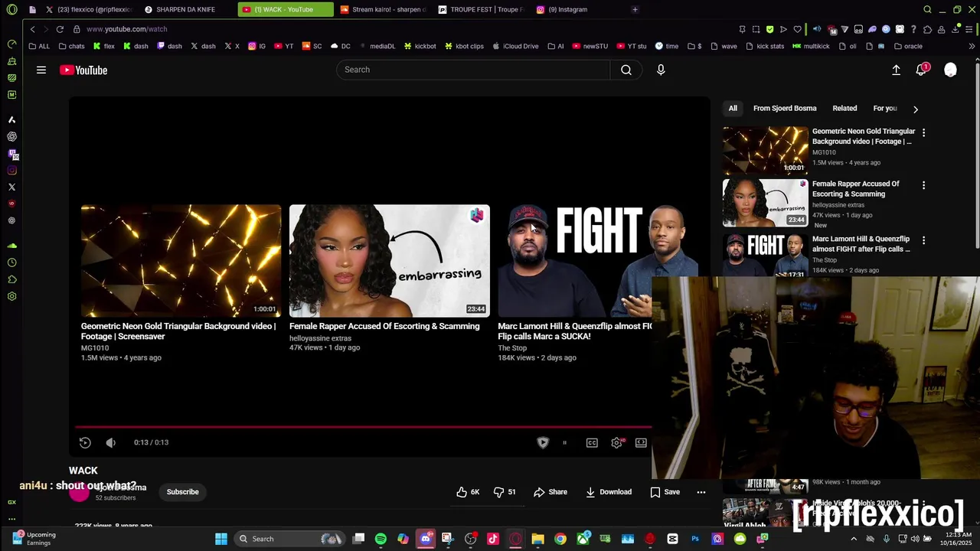Open Geometric Neon Gold sidebar thumbnail
980x551 pixels.
[x=765, y=150]
